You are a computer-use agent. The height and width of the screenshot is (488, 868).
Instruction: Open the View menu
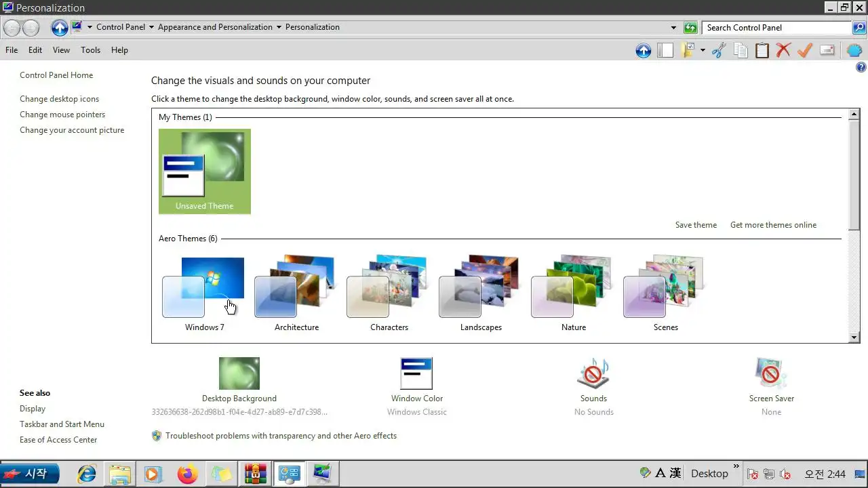coord(61,50)
